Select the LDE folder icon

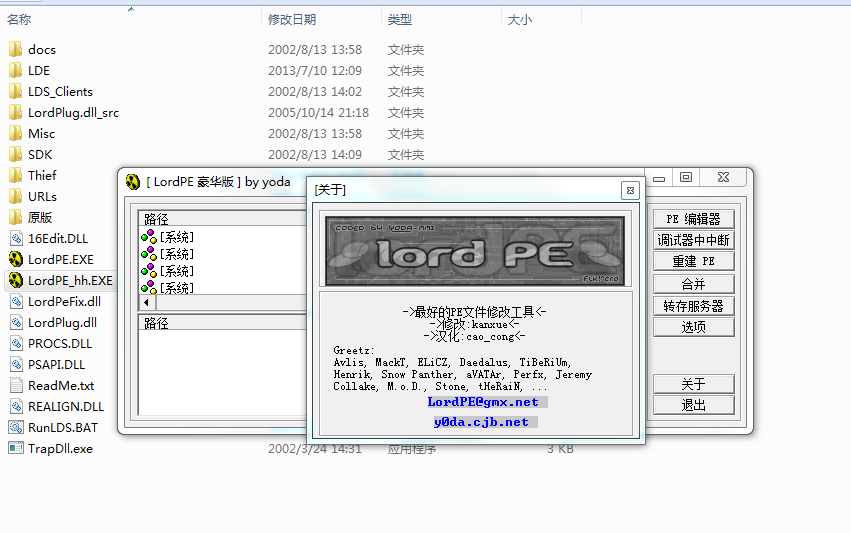pos(16,71)
